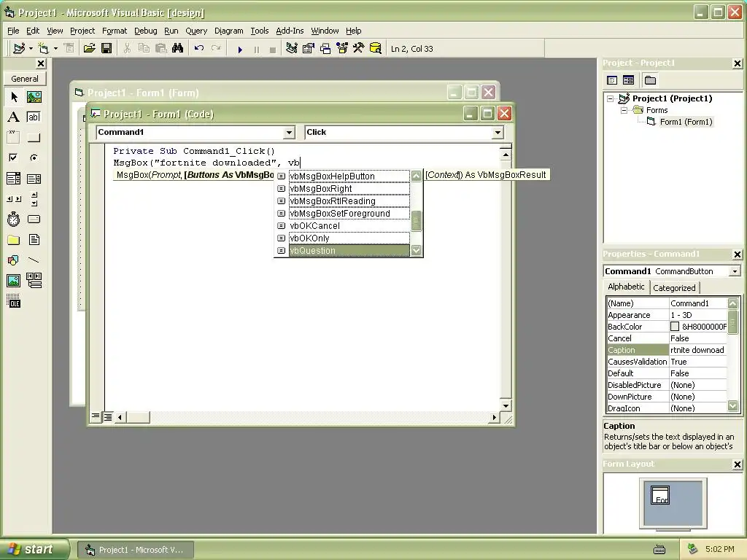
Task: Select the CheckBox control tool
Action: tap(14, 157)
